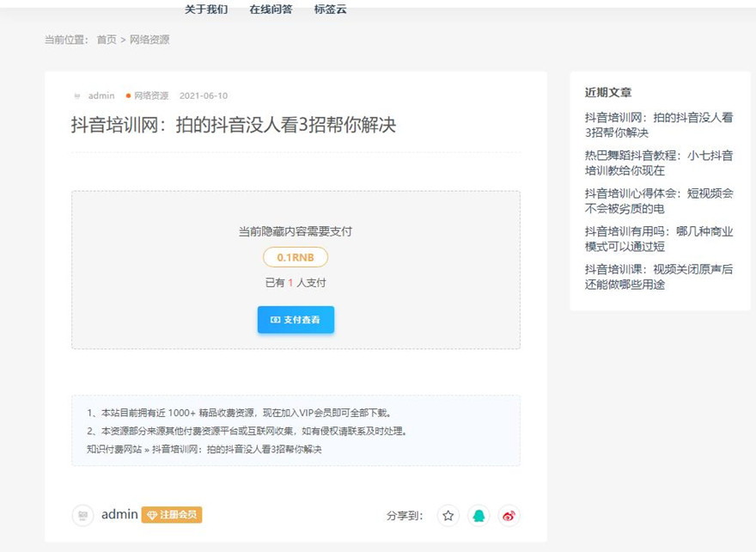Click the admin author link under breadcrumb
Screen dimensions: 756x552
(x=101, y=95)
